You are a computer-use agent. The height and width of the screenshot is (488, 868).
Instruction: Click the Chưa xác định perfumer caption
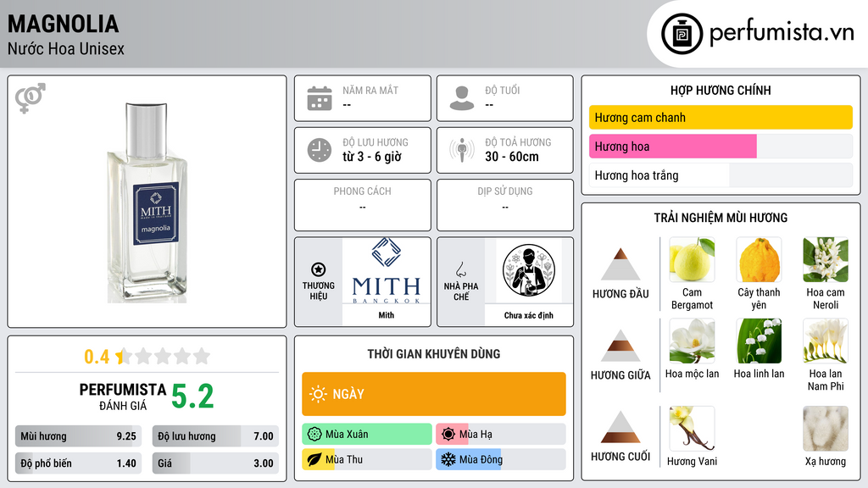(x=529, y=315)
